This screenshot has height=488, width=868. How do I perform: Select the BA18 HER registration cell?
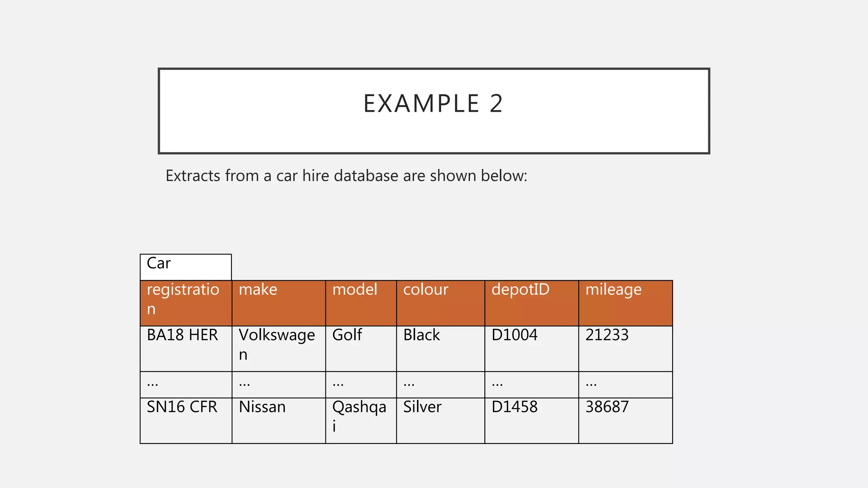tap(186, 349)
